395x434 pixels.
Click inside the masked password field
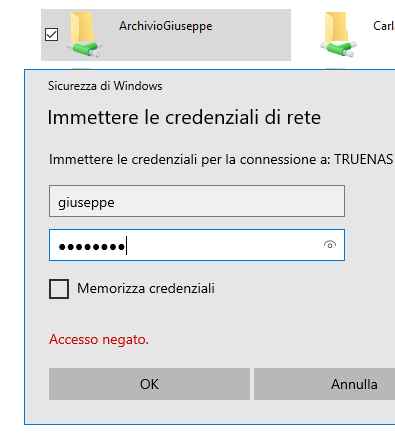tap(197, 245)
